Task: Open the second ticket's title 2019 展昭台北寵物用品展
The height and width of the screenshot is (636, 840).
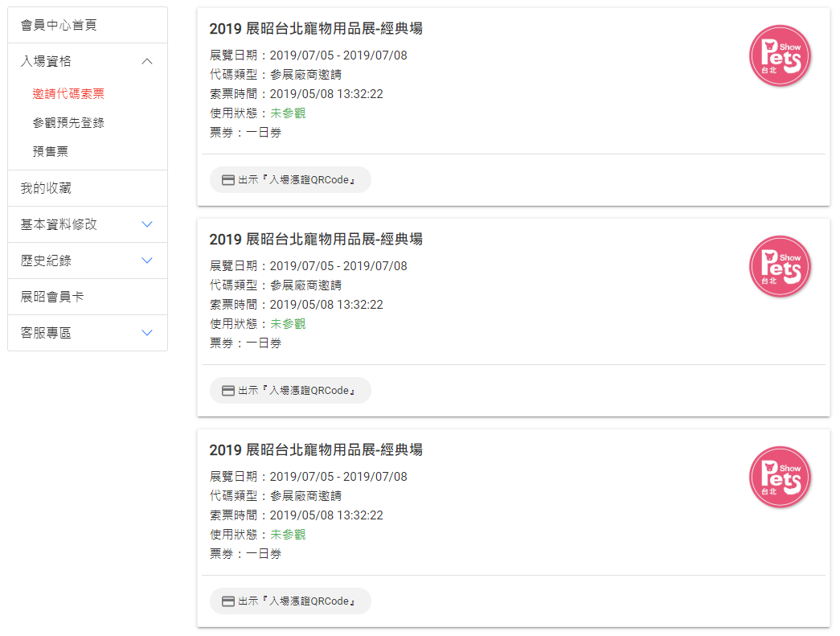Action: click(x=316, y=240)
